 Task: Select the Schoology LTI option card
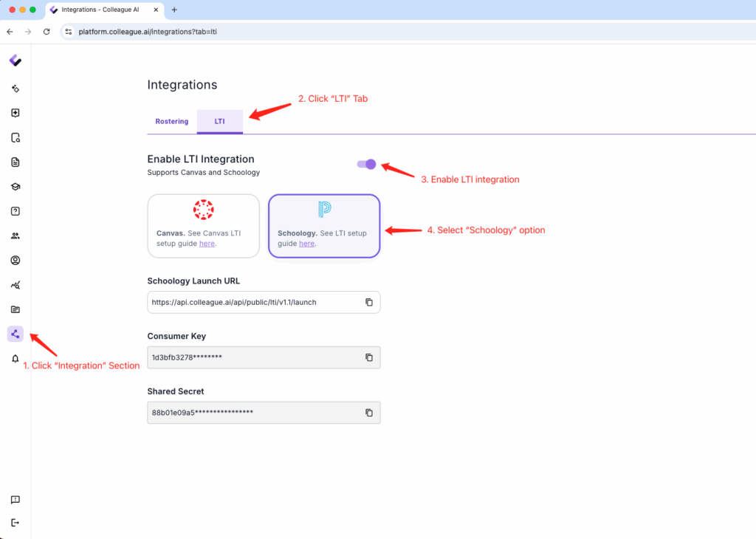(323, 226)
